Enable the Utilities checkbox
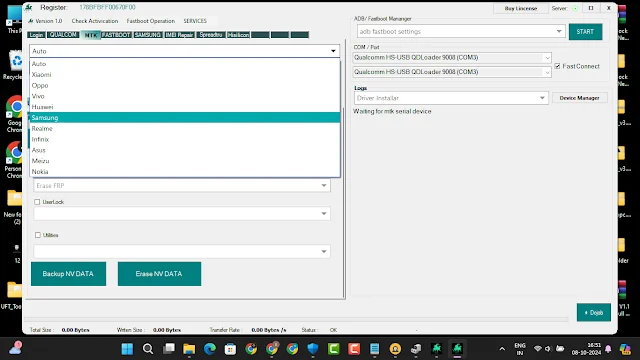 point(38,235)
